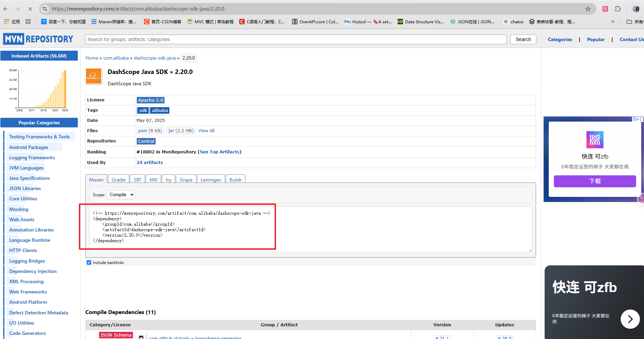Stop page loading with X icon
This screenshot has height=339, width=644.
tap(30, 9)
